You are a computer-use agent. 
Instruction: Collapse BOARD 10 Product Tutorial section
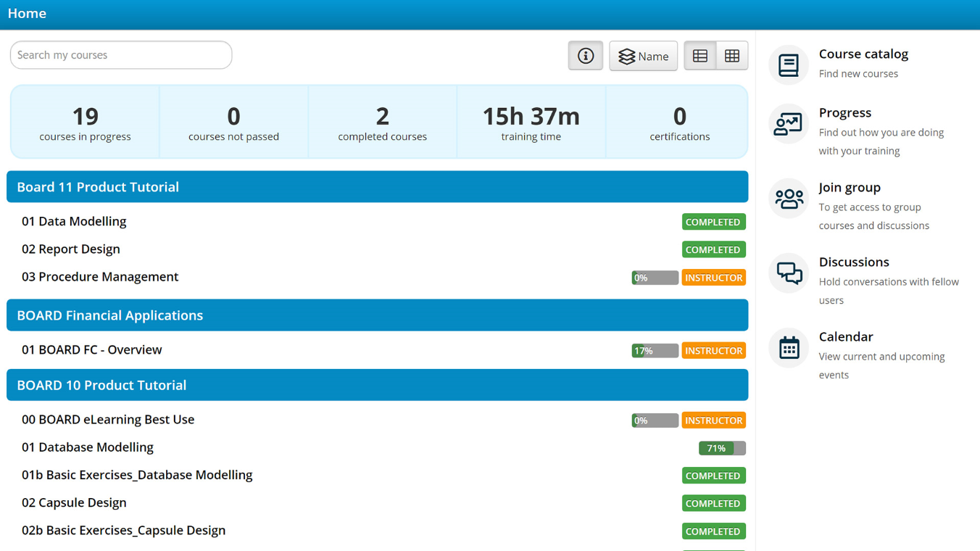[377, 385]
